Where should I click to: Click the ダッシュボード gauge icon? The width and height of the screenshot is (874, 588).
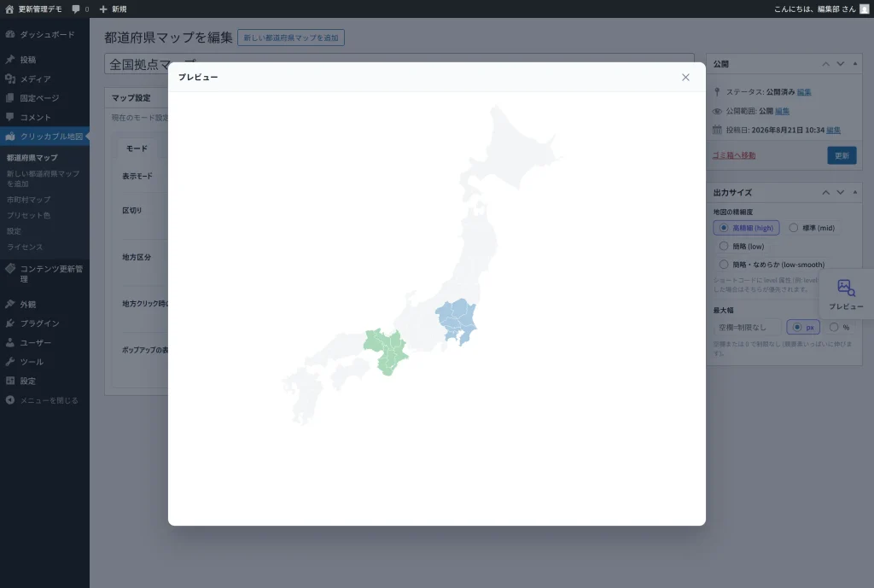tap(10, 34)
